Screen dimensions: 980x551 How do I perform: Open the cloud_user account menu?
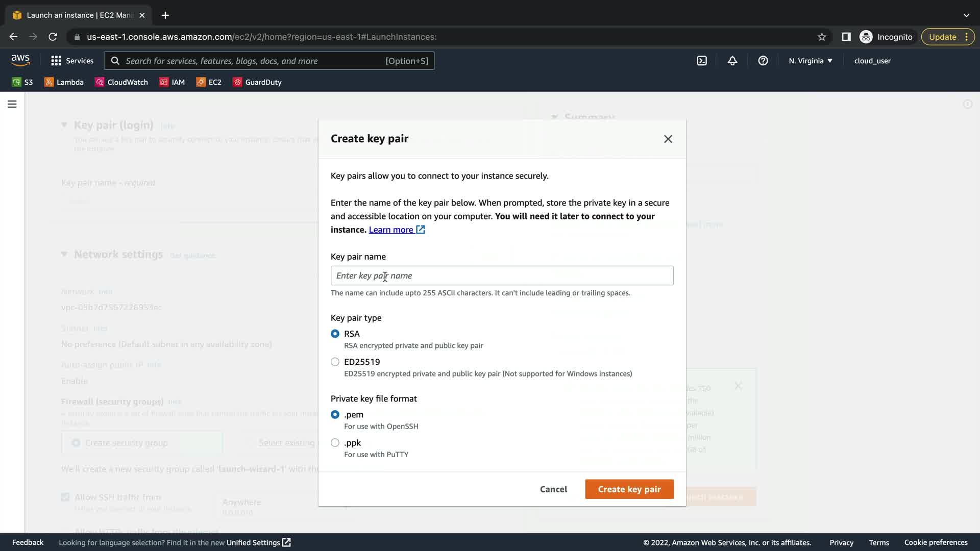pos(872,61)
